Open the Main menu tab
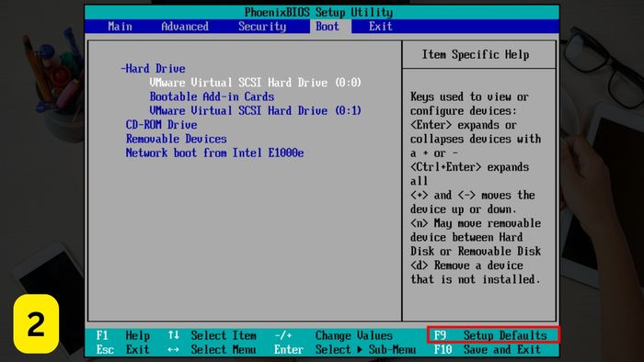The image size is (644, 362). coord(120,27)
